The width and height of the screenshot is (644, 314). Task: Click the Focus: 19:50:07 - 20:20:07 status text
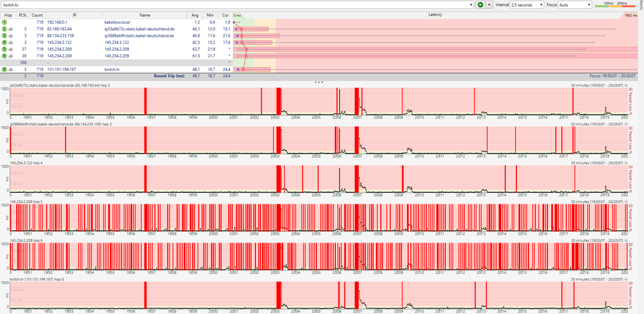point(612,76)
